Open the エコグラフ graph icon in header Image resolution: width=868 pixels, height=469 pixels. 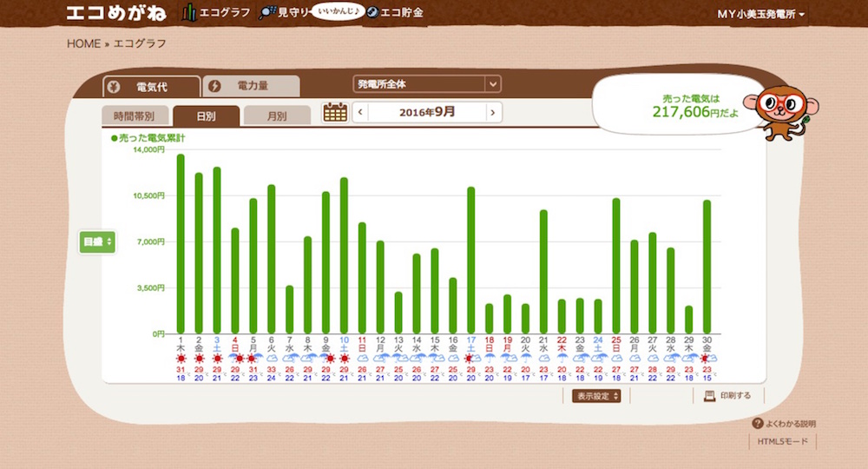pyautogui.click(x=189, y=12)
